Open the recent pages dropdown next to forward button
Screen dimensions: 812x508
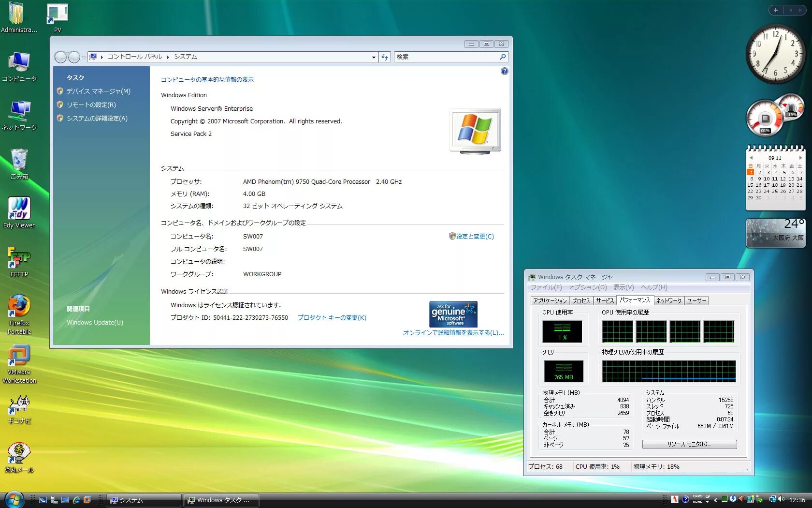coord(84,57)
